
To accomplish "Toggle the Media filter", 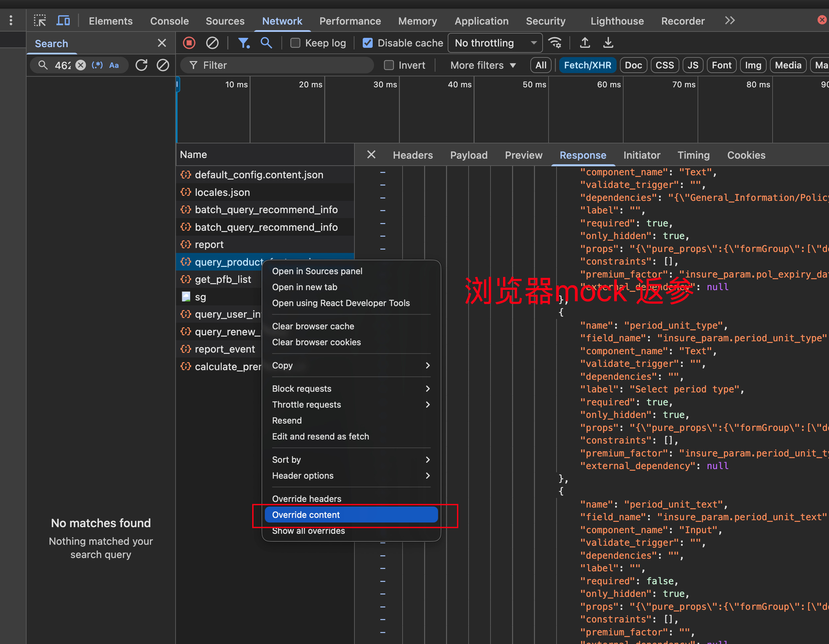I will click(x=788, y=65).
